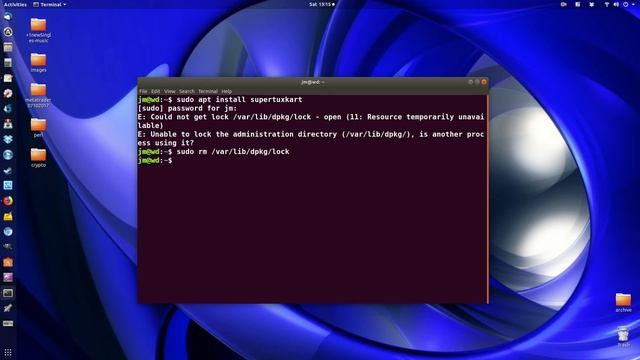Viewport: 640px width, 360px height.
Task: Open the archive folder on desktop
Action: [623, 302]
